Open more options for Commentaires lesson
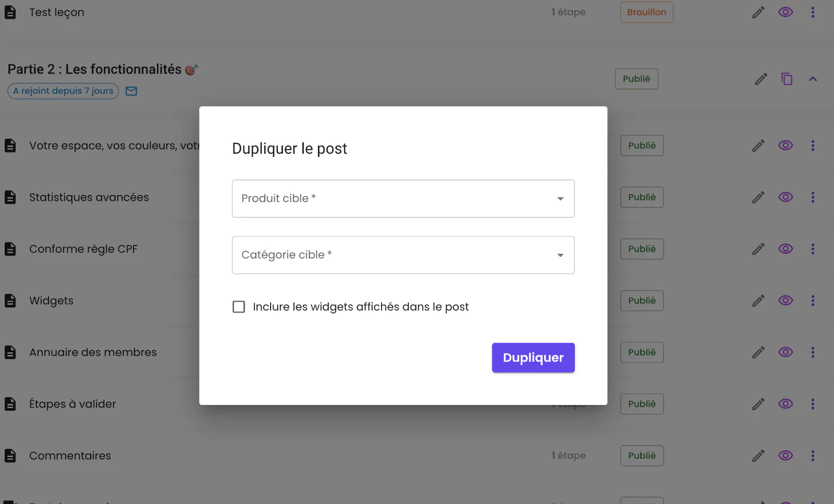Screen dimensions: 834x504 (x=813, y=456)
